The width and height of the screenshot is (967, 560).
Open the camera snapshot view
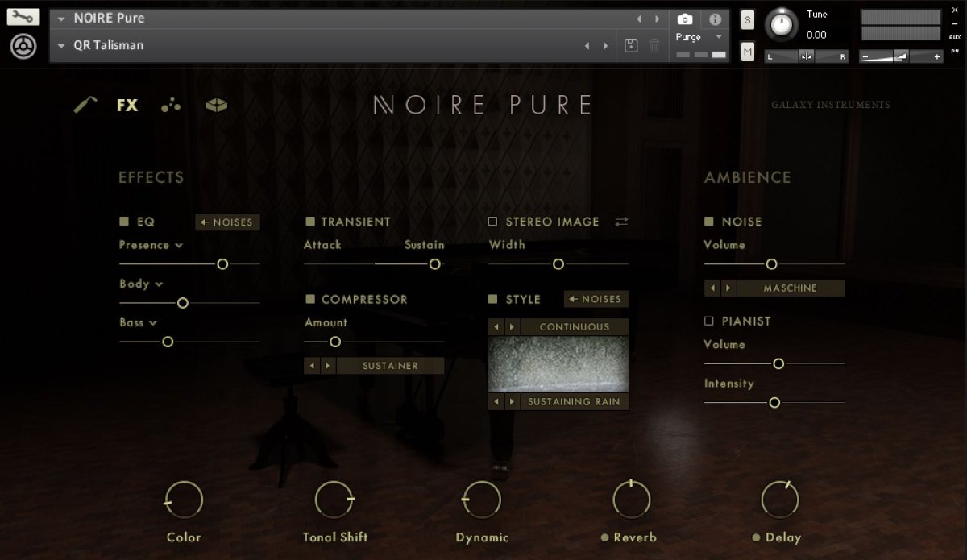pyautogui.click(x=685, y=19)
